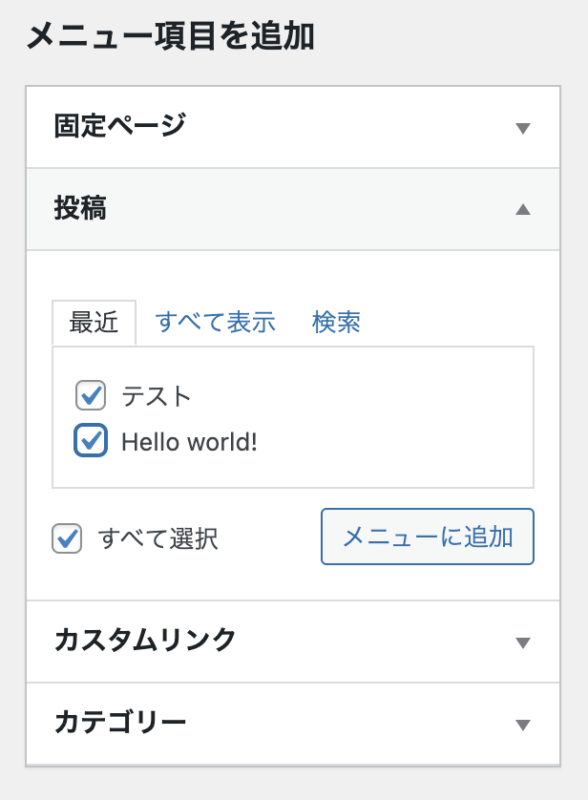Viewport: 588px width, 800px height.
Task: Switch to the すべて表示 tab
Action: 215,322
